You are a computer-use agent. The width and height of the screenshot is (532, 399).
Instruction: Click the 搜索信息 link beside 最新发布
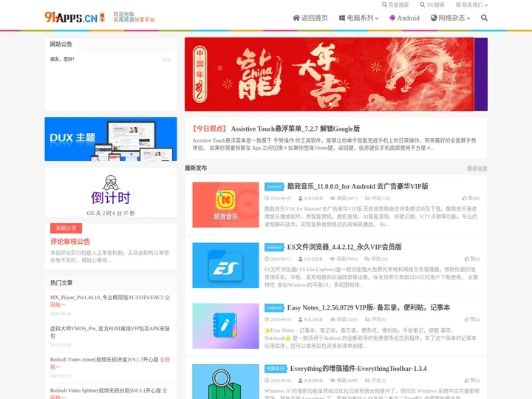click(x=477, y=168)
